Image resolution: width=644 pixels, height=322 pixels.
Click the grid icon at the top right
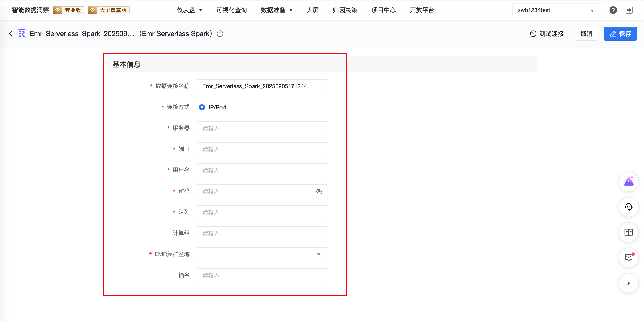pos(629,10)
